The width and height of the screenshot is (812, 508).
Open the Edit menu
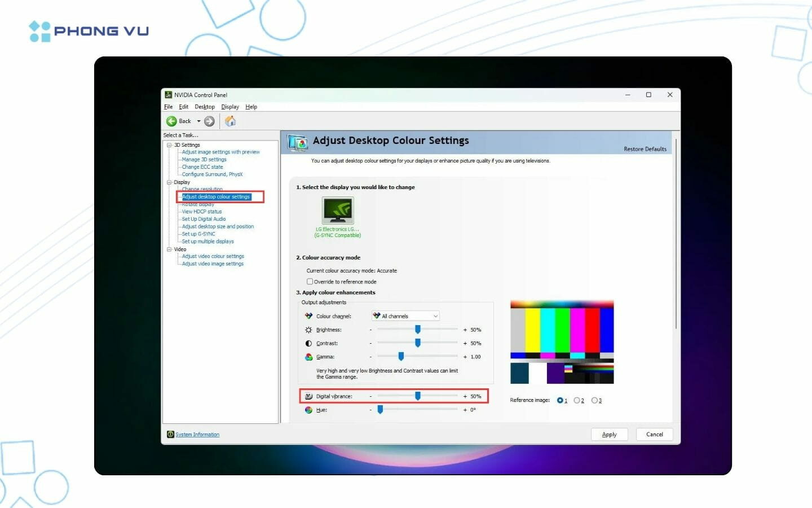pyautogui.click(x=184, y=107)
